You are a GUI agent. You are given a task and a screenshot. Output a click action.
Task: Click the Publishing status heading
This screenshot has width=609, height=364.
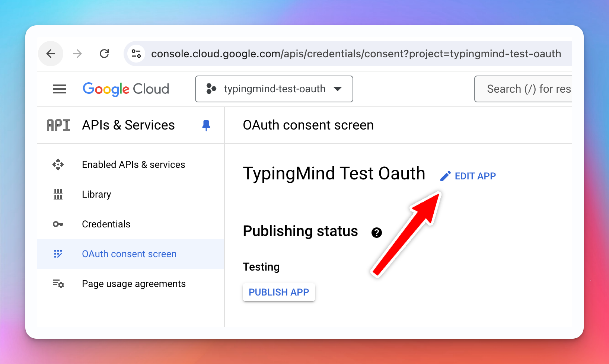click(300, 231)
